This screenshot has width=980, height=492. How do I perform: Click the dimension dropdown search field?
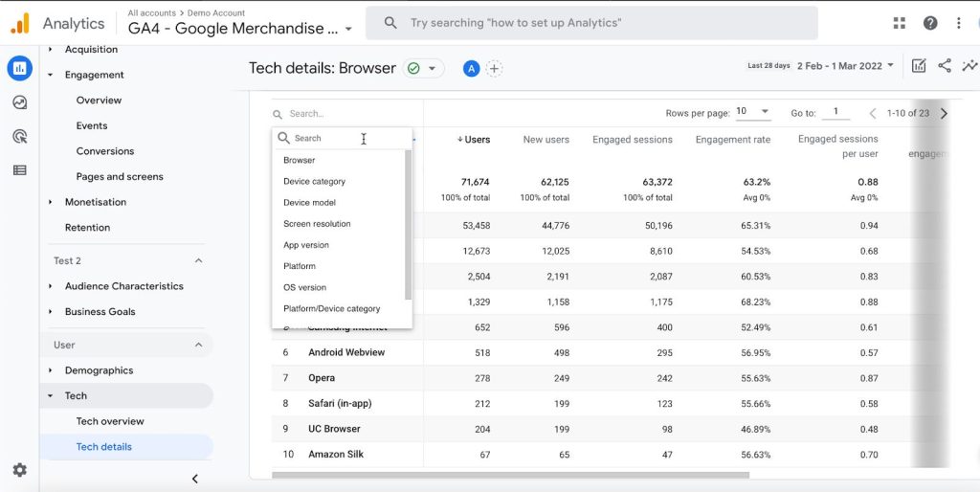coord(343,139)
